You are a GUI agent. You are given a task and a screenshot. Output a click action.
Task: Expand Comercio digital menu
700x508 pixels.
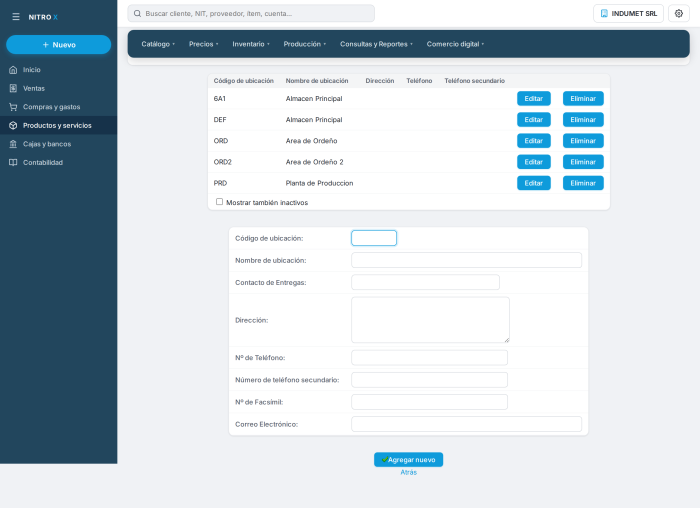[x=455, y=44]
